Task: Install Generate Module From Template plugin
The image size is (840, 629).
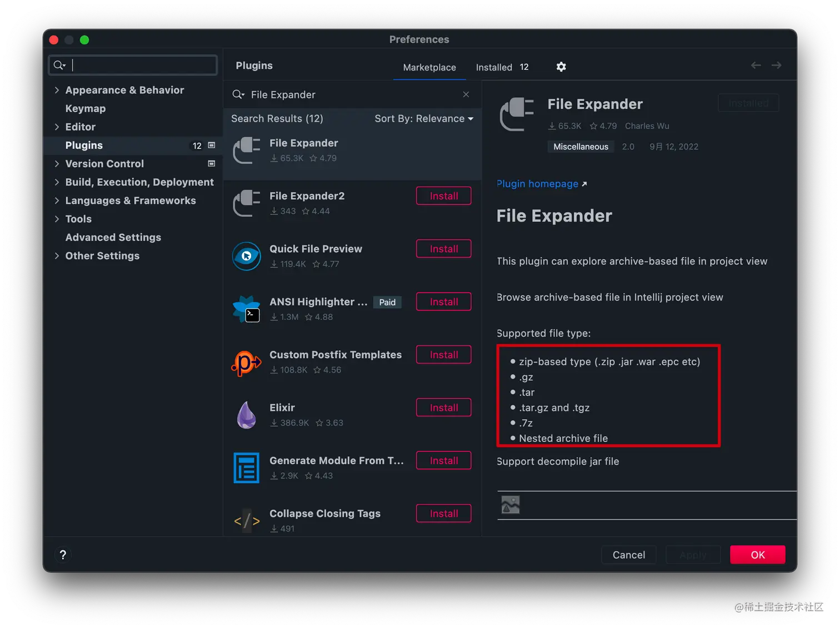Action: click(444, 460)
